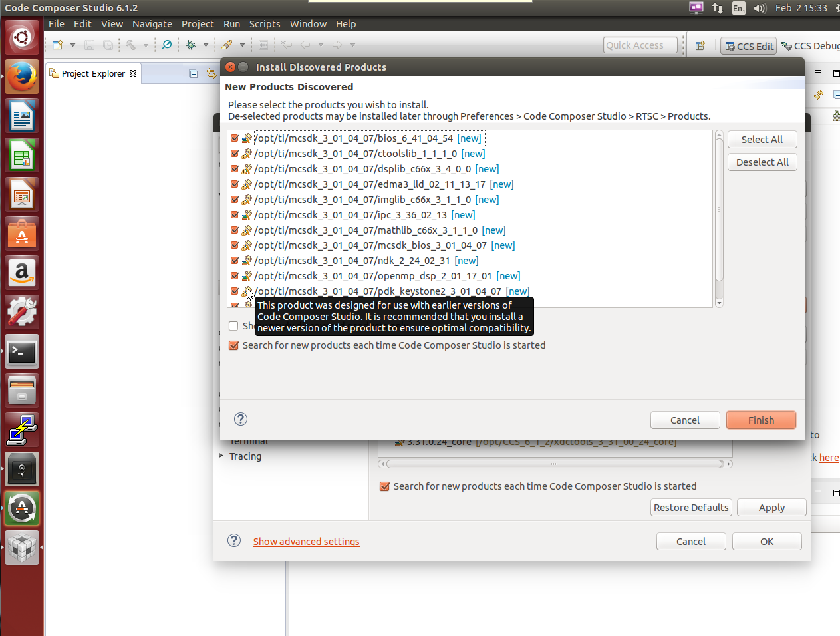Click the Code Composer Studio cube dock icon
This screenshot has width=840, height=636.
[22, 548]
